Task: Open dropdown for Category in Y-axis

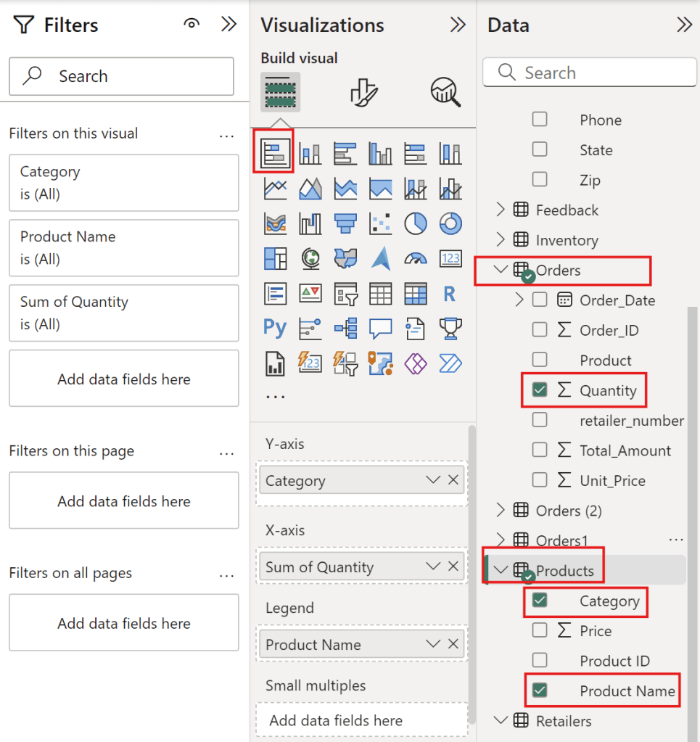Action: 433,480
